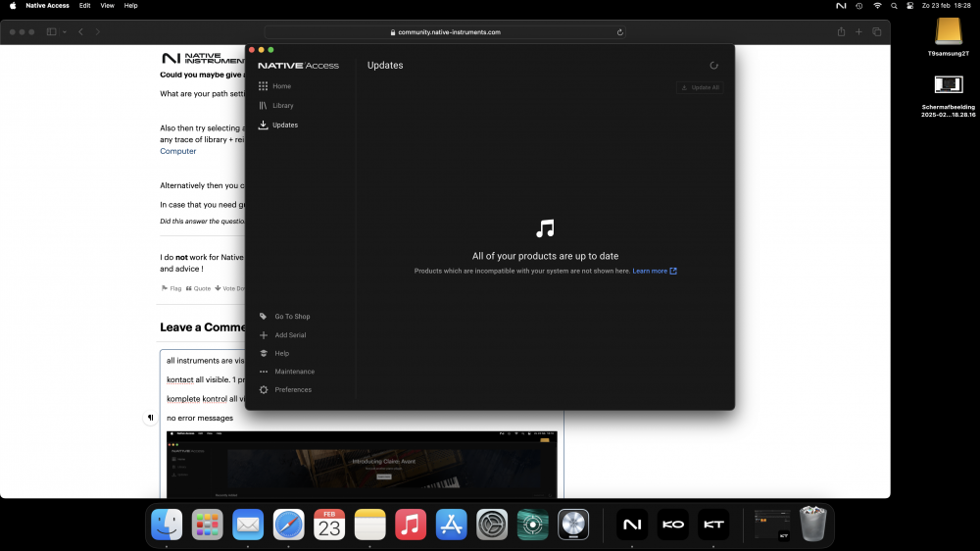Open Spotlight search in menu bar
This screenshot has height=551, width=980.
[894, 6]
